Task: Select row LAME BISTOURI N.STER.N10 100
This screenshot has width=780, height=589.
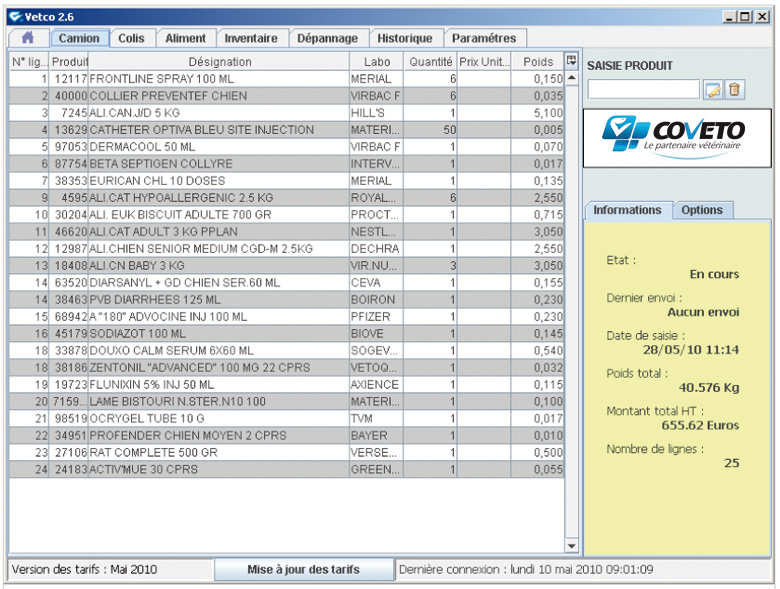Action: [287, 401]
